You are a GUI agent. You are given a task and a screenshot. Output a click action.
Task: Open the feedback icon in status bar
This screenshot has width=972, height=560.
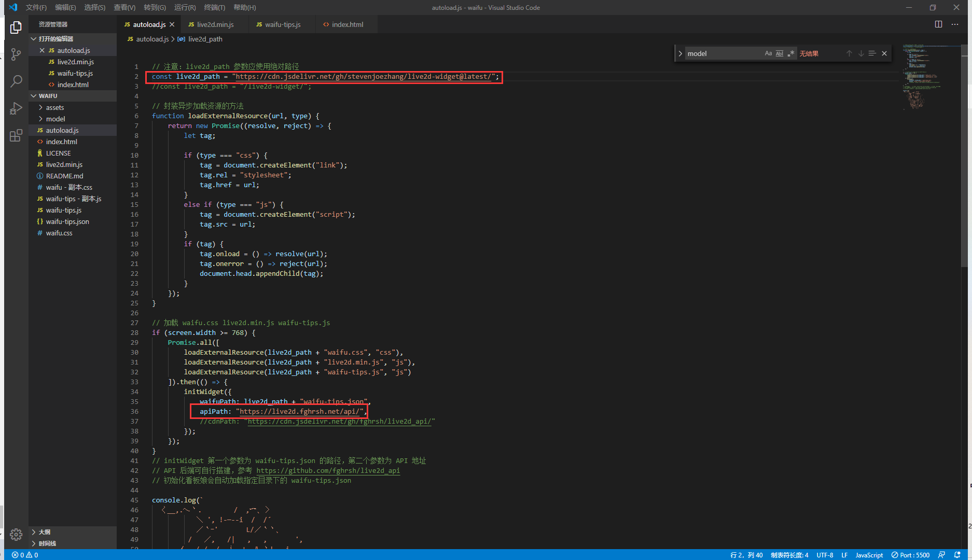[x=942, y=555]
